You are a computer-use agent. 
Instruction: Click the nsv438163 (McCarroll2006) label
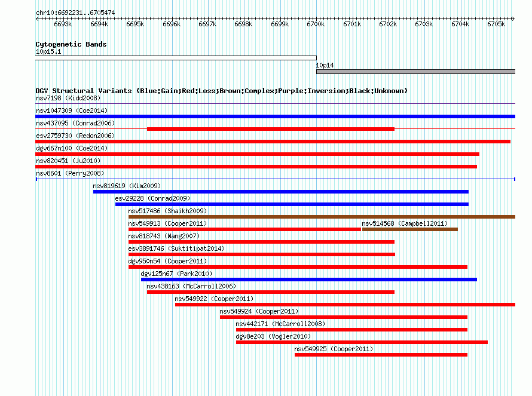[x=191, y=287]
